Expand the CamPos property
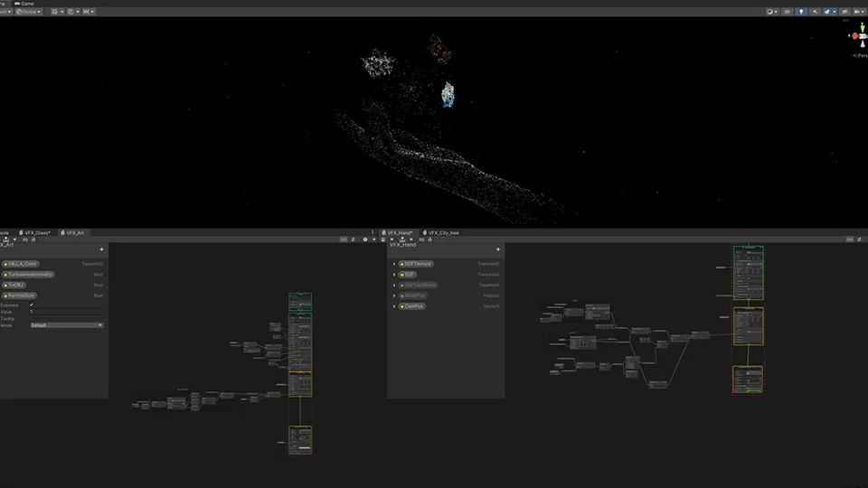This screenshot has width=868, height=488. click(x=394, y=306)
